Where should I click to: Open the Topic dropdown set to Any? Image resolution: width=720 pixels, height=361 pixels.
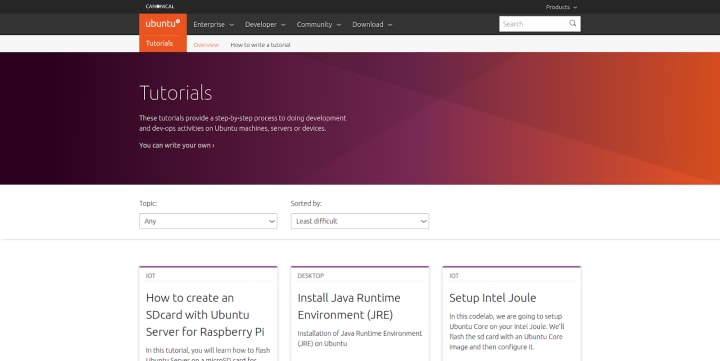point(208,221)
